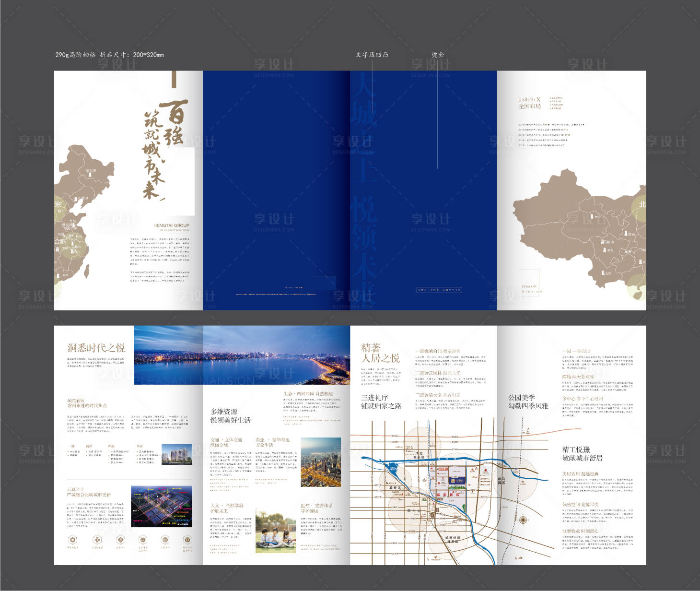The image size is (700, 591).
Task: Select the '公园美学 勾勒四季风雅' heading
Action: 528,402
